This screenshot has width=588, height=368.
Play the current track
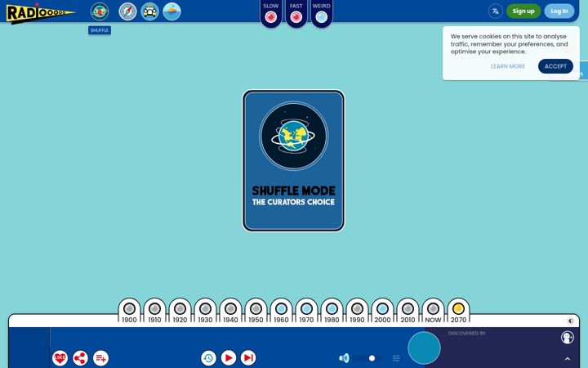pos(229,358)
